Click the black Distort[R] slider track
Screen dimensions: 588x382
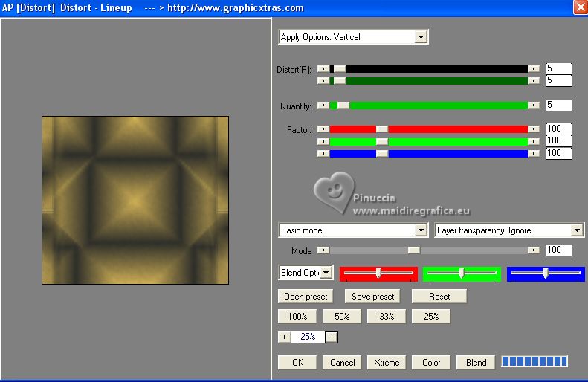pyautogui.click(x=429, y=69)
